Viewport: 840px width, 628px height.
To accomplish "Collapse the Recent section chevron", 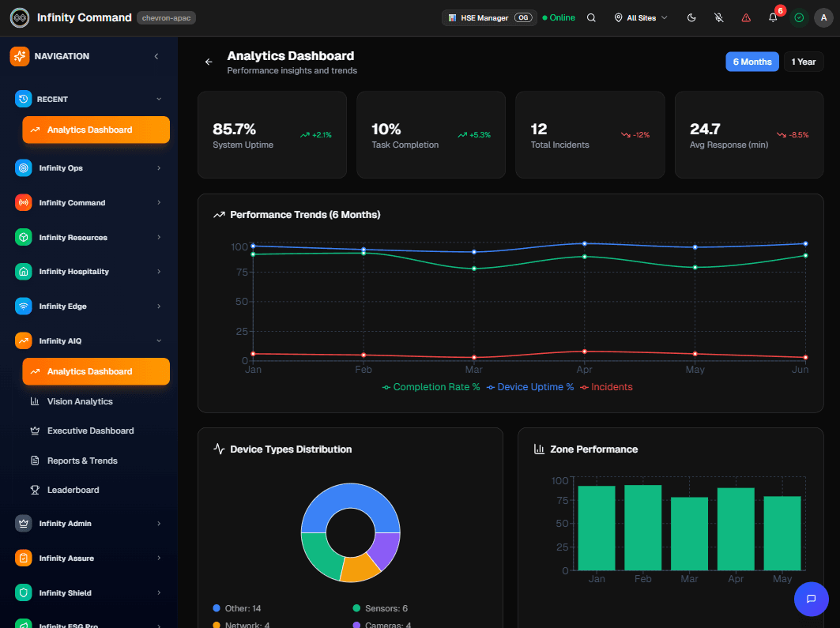I will (159, 99).
